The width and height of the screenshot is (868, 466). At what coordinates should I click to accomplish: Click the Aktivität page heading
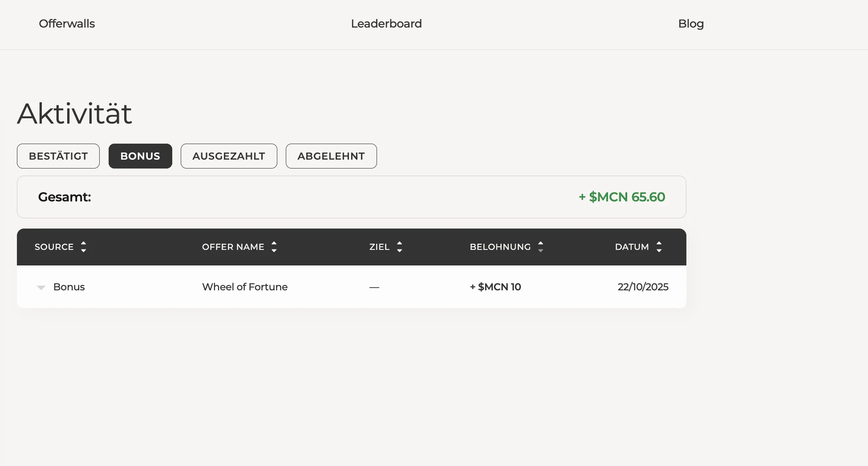(74, 113)
